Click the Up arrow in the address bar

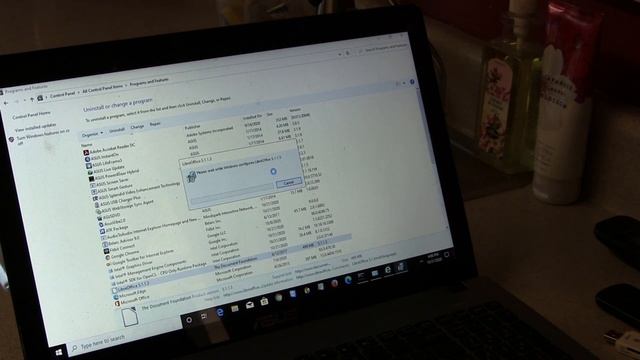pyautogui.click(x=32, y=100)
